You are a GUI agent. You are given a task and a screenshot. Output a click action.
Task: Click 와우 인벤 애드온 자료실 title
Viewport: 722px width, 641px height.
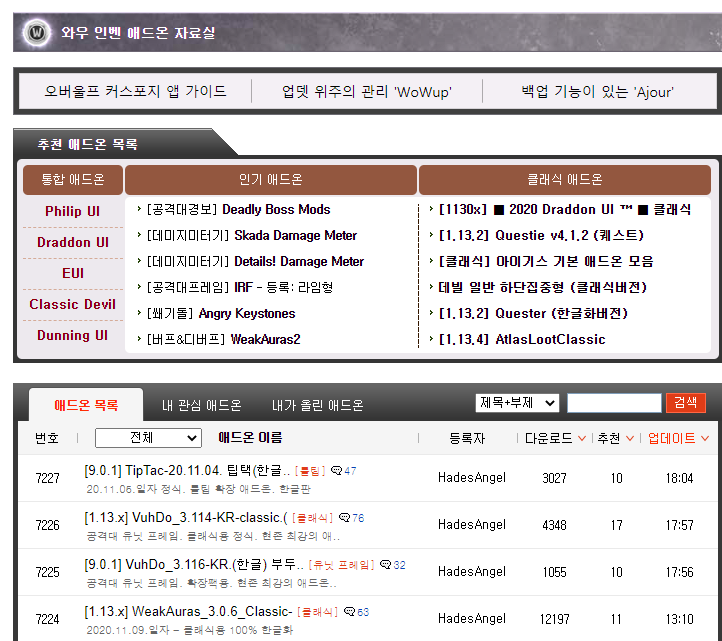tap(138, 33)
